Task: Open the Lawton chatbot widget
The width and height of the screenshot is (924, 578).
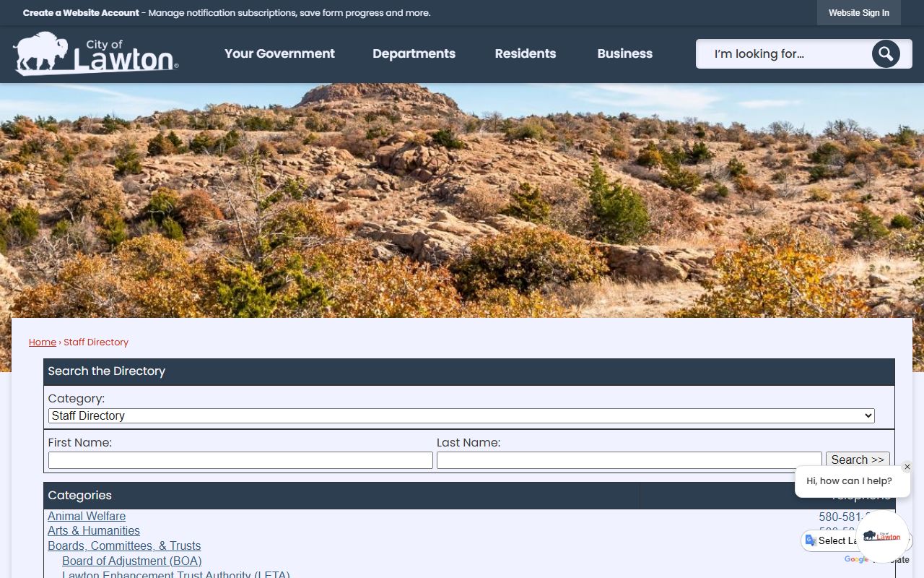Action: click(882, 536)
